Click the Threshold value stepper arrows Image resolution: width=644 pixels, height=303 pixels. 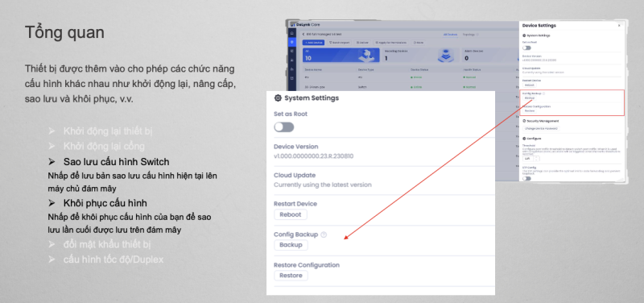point(537,158)
